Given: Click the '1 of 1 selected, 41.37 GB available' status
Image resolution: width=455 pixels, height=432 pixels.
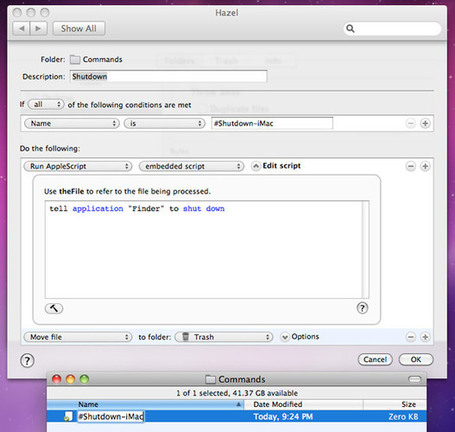Looking at the screenshot, I should (237, 393).
